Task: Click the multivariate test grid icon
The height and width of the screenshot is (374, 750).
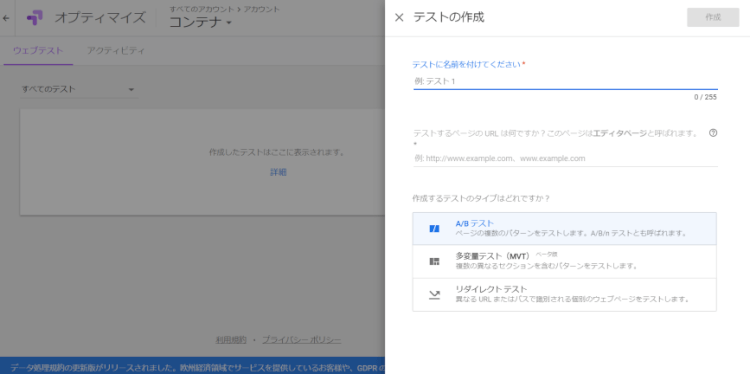Action: (x=434, y=262)
